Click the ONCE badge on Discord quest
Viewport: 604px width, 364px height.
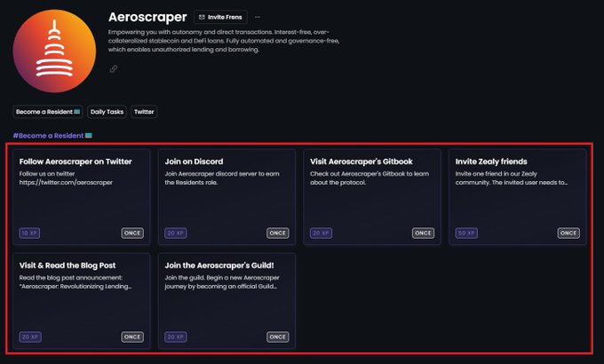[278, 233]
